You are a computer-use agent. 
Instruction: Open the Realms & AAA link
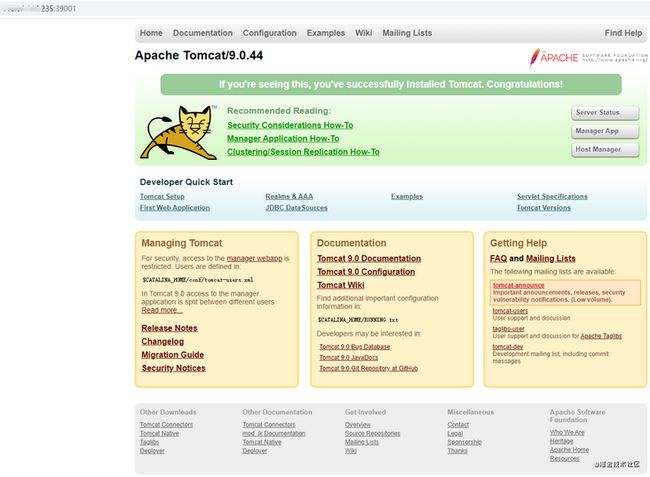click(x=289, y=196)
